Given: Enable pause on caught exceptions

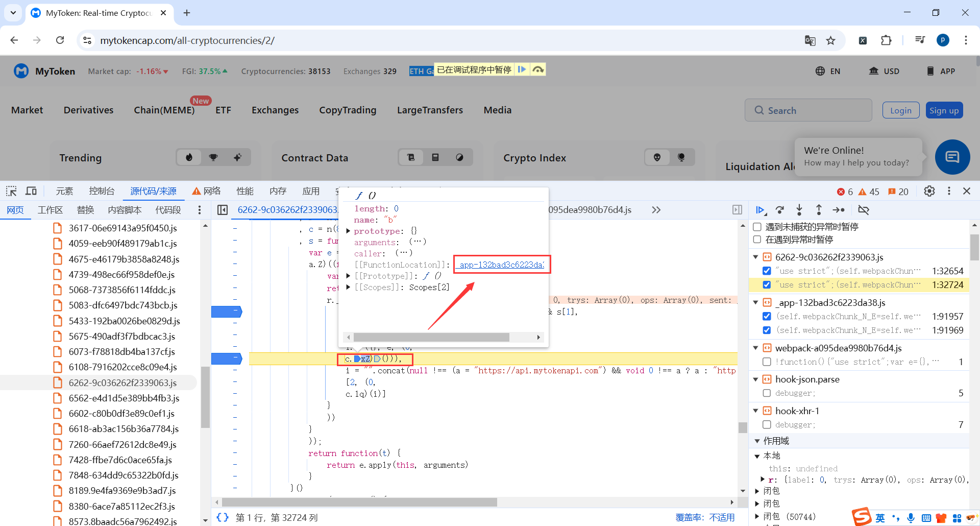Looking at the screenshot, I should pos(757,240).
